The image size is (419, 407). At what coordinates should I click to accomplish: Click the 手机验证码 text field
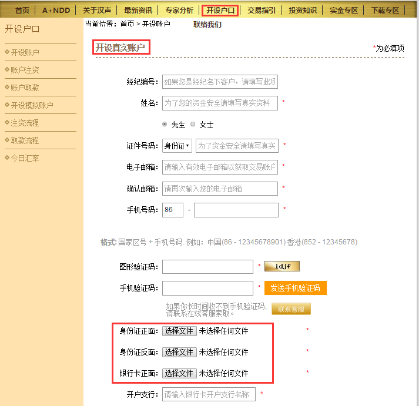(x=208, y=288)
